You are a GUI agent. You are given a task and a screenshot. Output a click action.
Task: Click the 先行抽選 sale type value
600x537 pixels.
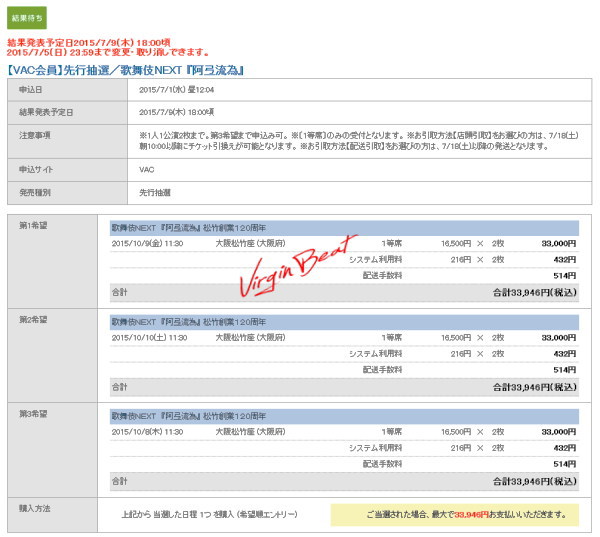155,193
